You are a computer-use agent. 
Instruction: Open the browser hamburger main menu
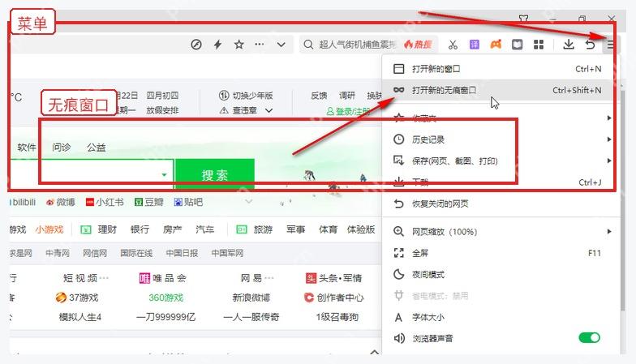tap(610, 44)
